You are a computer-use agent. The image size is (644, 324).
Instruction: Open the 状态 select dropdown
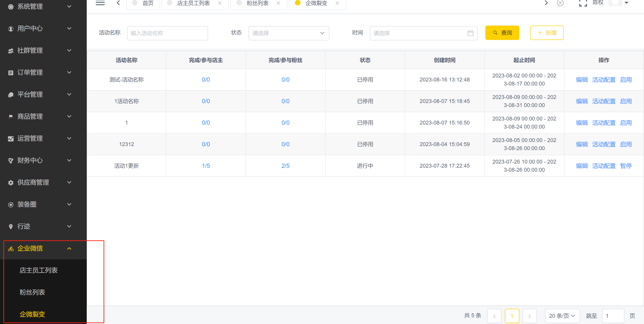(289, 33)
